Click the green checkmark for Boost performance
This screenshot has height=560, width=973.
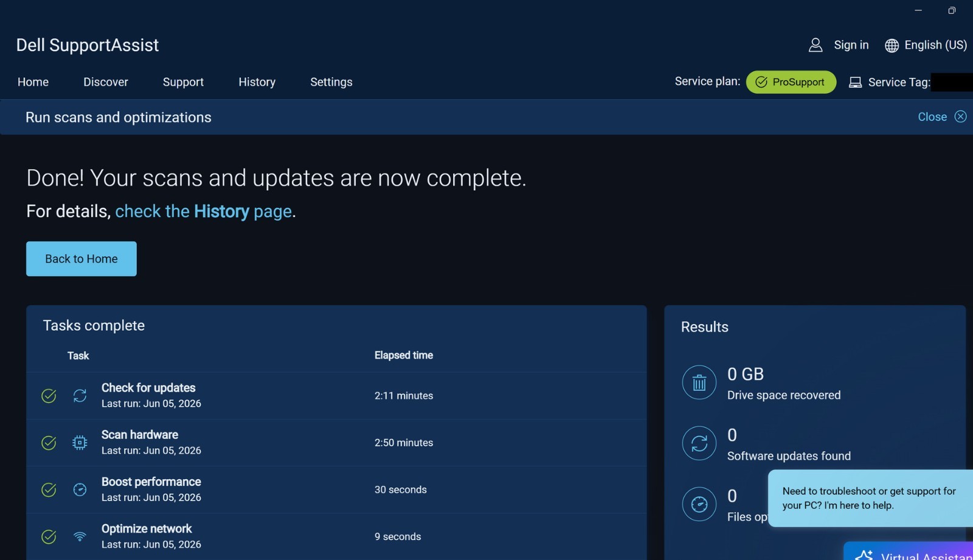[49, 489]
